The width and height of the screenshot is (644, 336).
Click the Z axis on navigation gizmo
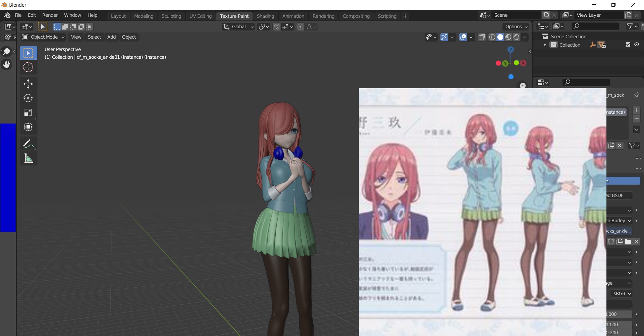(x=511, y=50)
